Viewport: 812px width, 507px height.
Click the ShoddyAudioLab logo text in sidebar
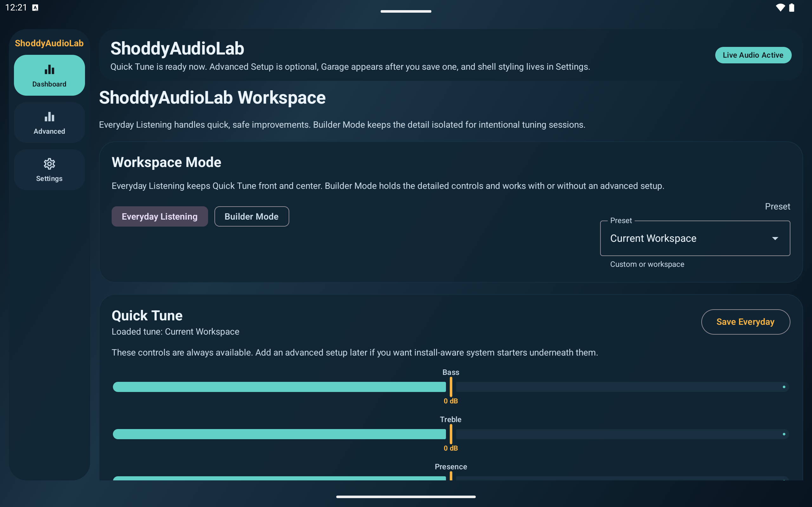[49, 43]
